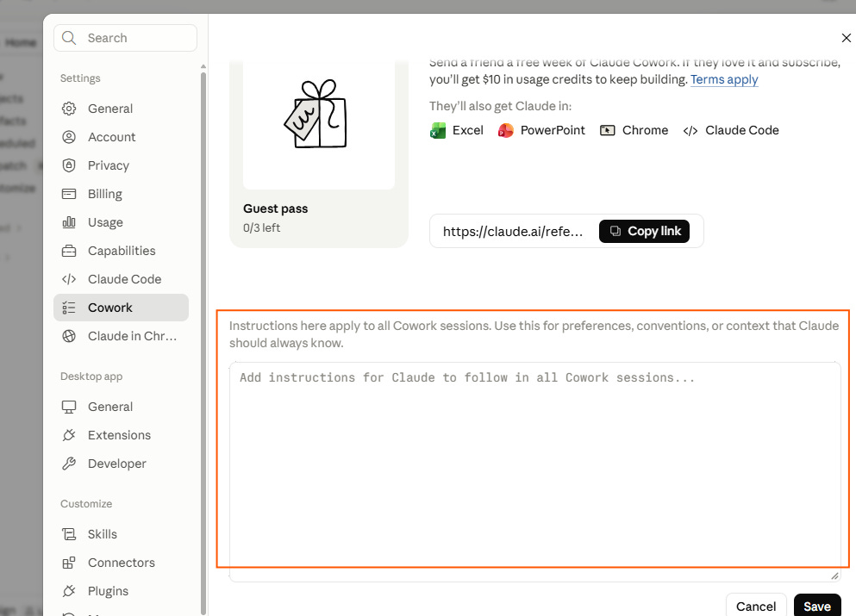Close the settings dialog with X
The width and height of the screenshot is (856, 616).
[x=846, y=38]
